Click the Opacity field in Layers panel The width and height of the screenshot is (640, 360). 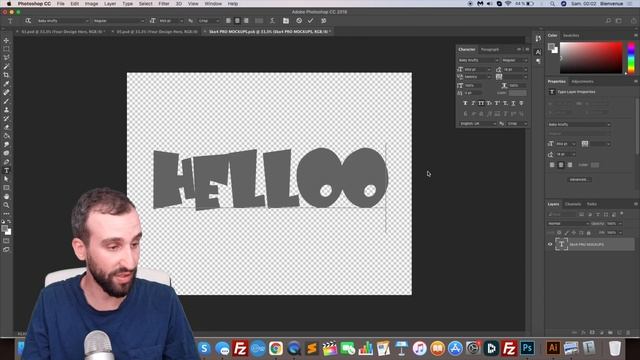pyautogui.click(x=611, y=223)
